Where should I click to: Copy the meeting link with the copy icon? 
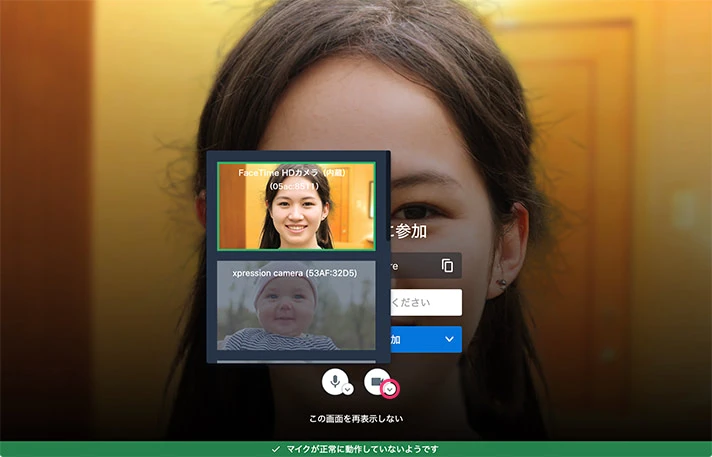click(x=447, y=265)
